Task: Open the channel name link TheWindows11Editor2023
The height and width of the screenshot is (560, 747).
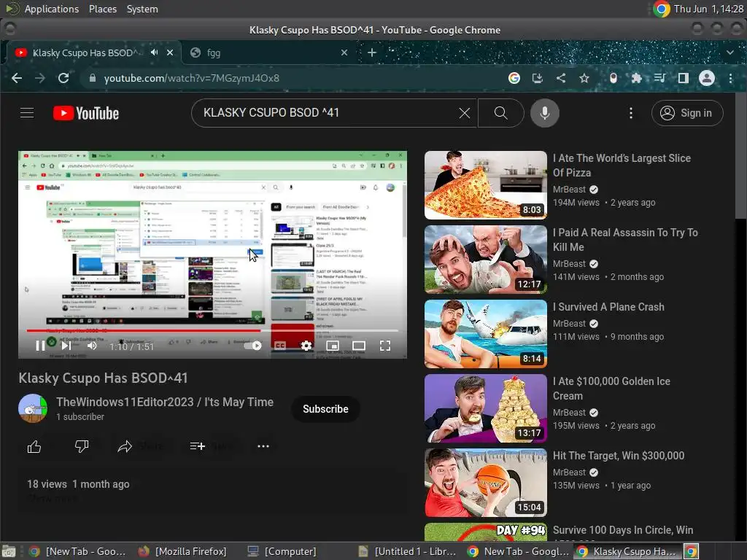Action: coord(165,402)
